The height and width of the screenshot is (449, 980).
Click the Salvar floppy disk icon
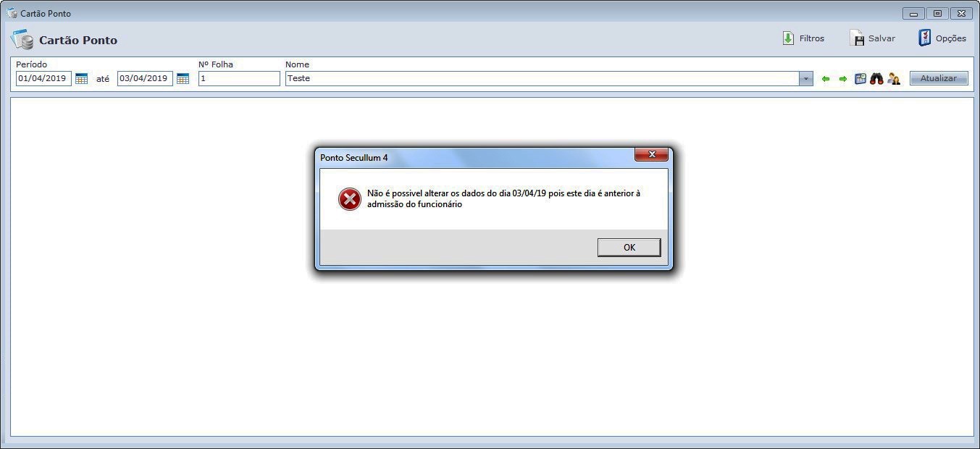pos(857,38)
